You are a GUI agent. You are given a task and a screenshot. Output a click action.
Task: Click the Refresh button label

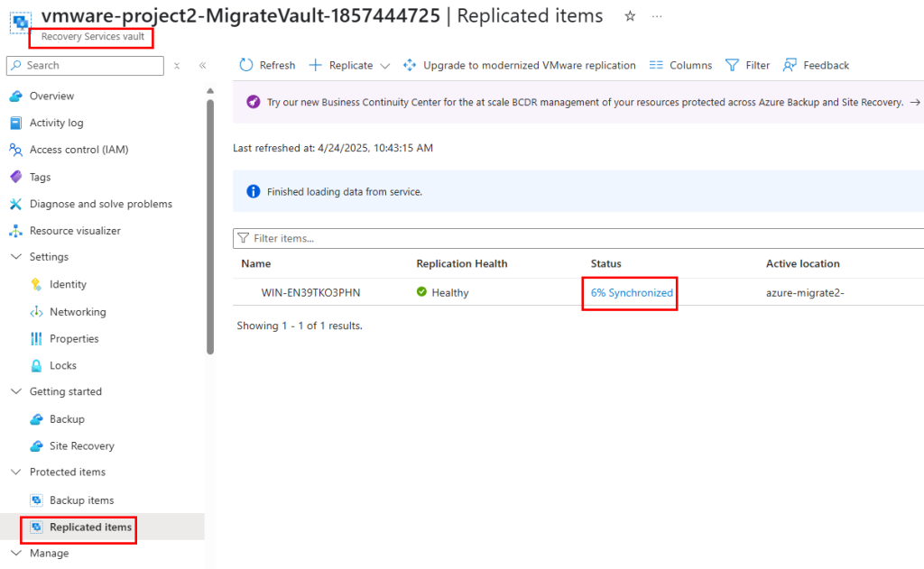(278, 66)
